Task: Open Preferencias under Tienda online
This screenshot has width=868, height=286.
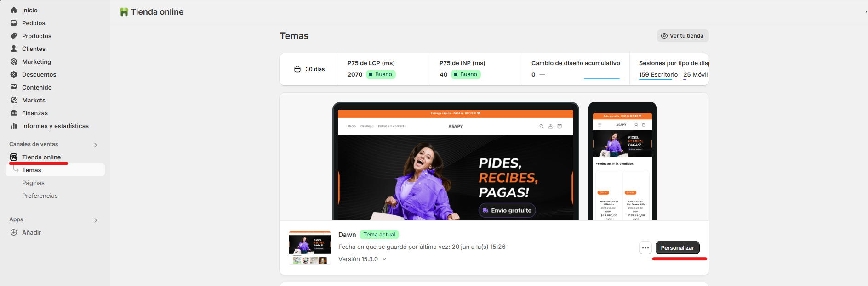Action: [x=40, y=196]
